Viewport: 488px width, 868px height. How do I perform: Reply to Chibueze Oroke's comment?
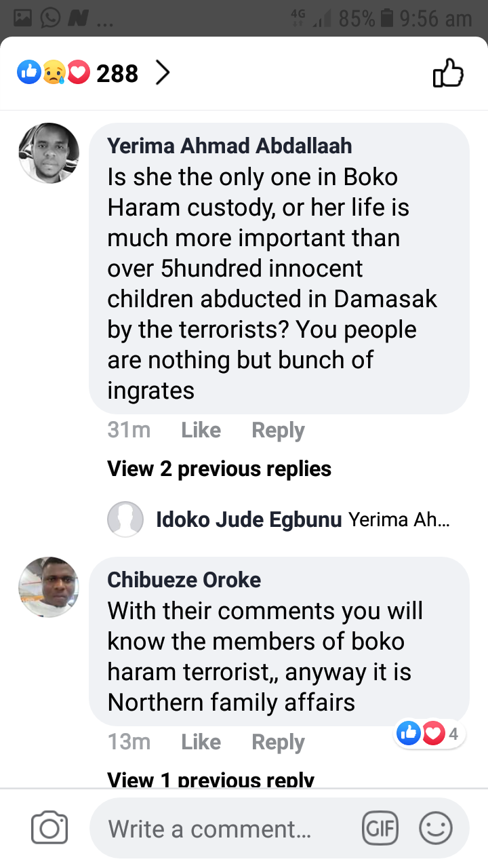(278, 742)
